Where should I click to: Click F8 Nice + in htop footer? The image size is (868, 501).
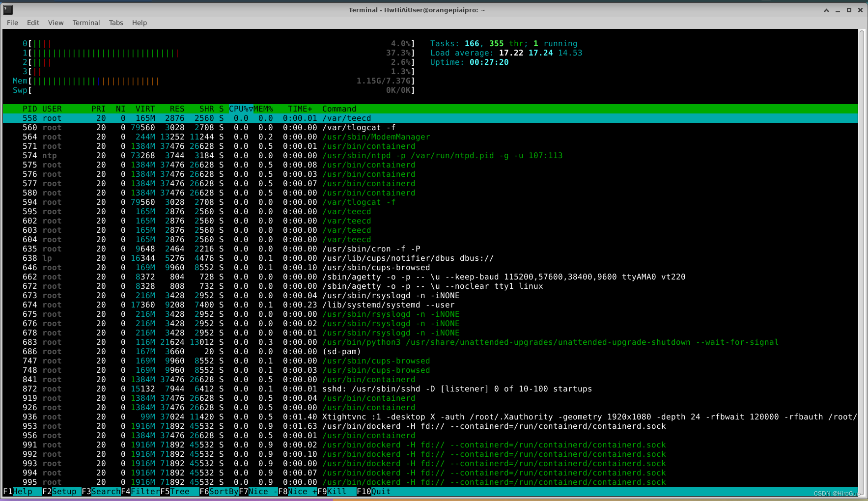coord(297,492)
